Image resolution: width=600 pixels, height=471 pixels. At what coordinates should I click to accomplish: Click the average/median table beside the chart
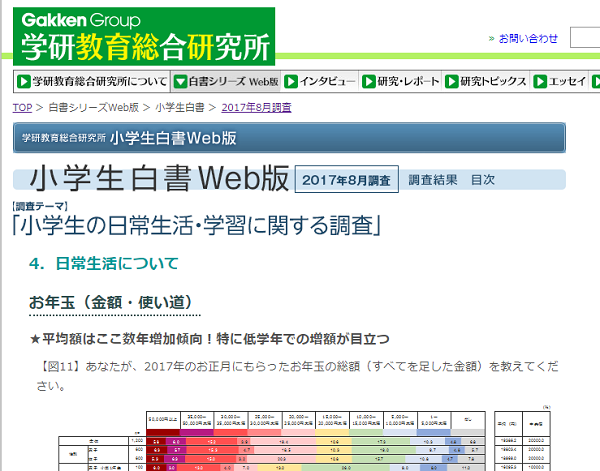click(522, 441)
